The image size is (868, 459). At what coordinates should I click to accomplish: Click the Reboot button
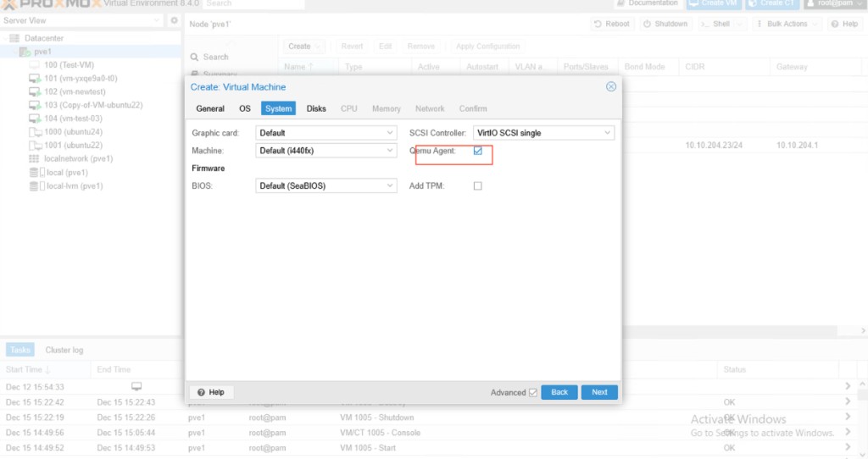[x=611, y=24]
